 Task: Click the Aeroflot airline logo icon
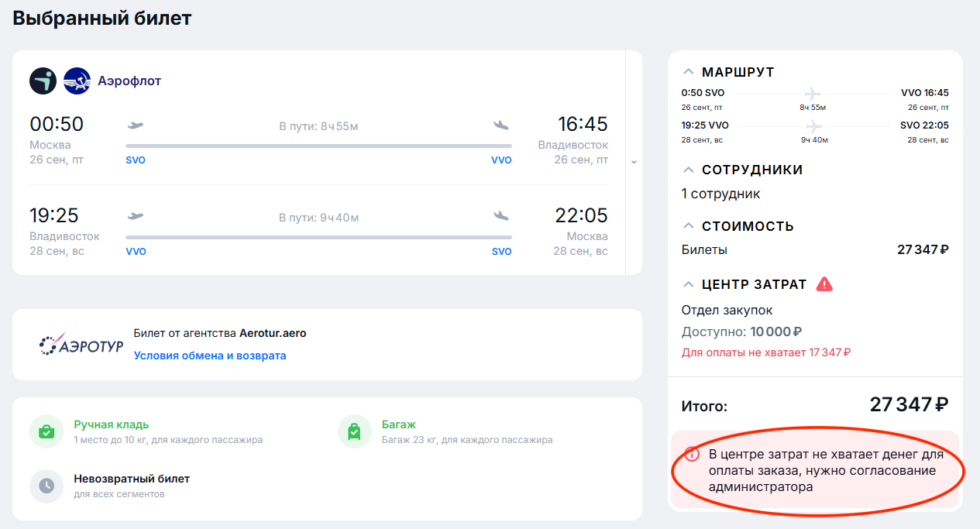pyautogui.click(x=77, y=81)
